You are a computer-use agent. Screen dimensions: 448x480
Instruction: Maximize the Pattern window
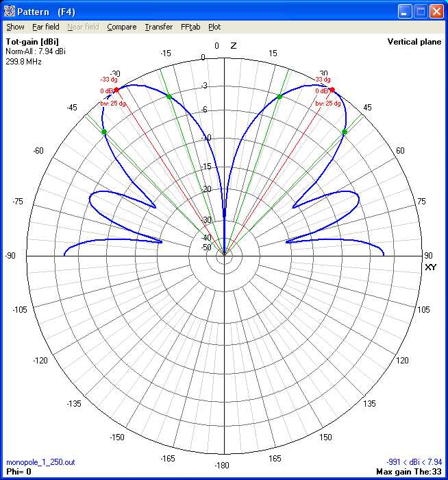point(421,11)
